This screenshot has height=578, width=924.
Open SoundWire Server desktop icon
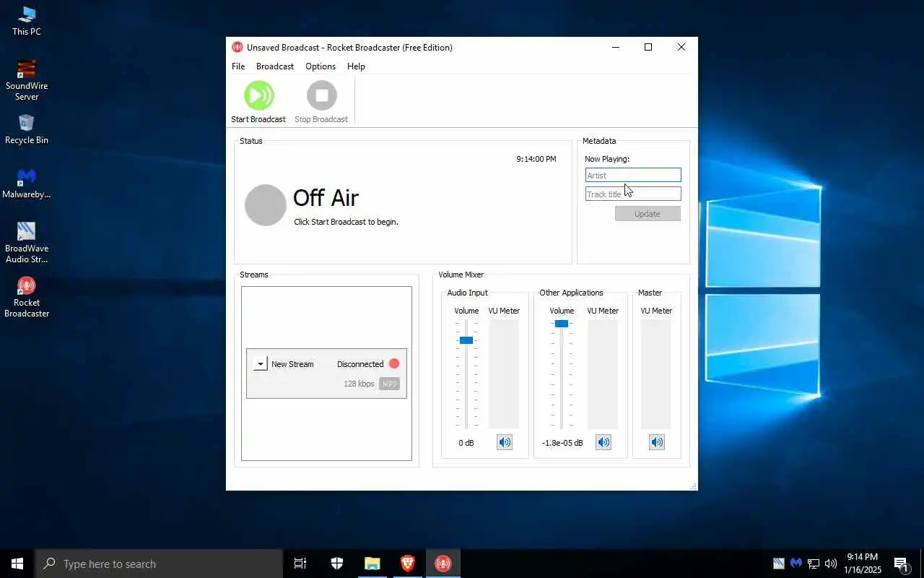point(27,80)
